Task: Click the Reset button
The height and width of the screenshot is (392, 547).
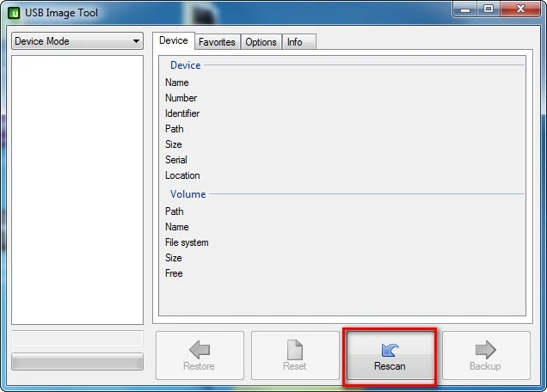Action: [x=295, y=355]
